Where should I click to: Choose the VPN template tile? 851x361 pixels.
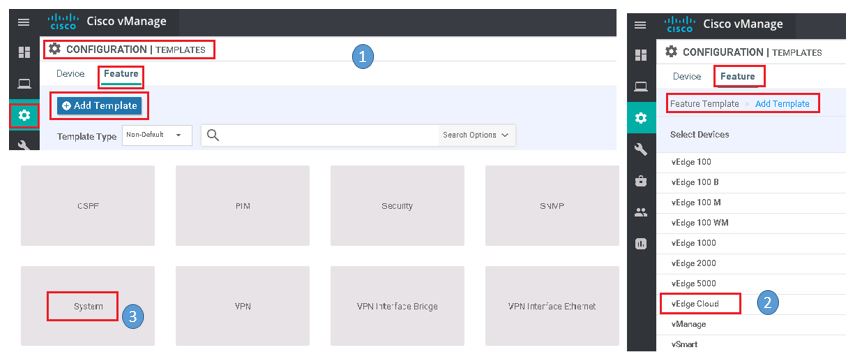point(243,306)
